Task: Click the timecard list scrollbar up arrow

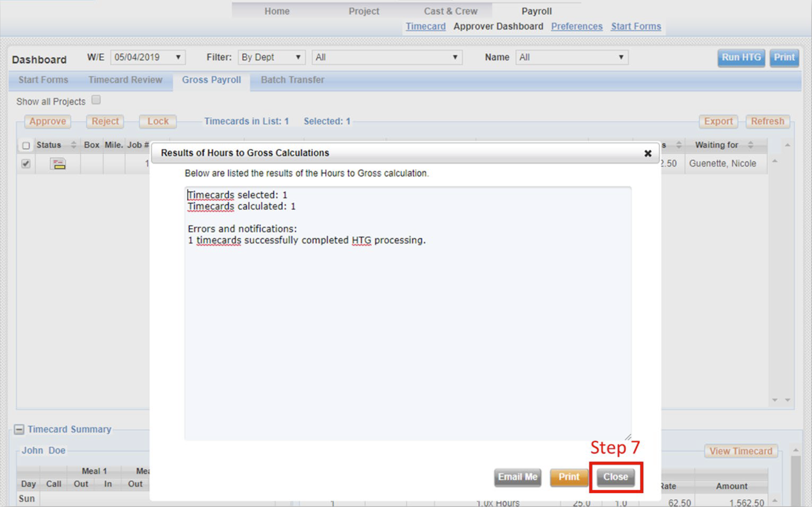Action: click(787, 145)
